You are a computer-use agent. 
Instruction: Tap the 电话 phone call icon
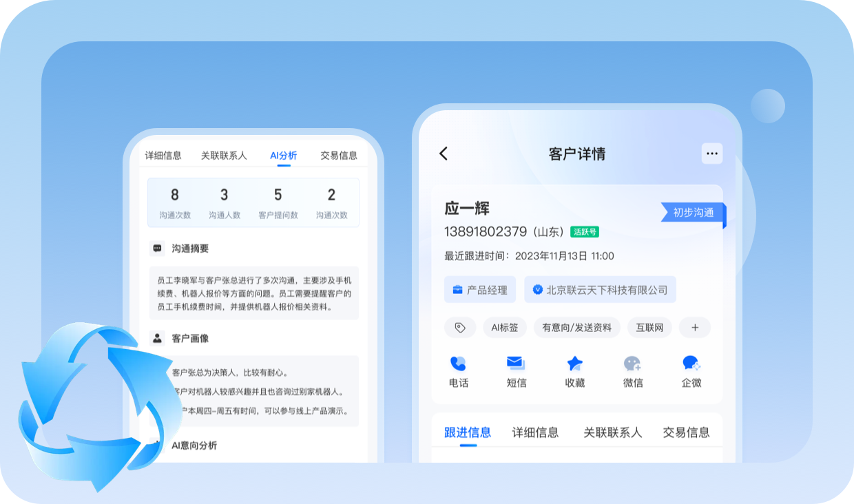pos(458,364)
